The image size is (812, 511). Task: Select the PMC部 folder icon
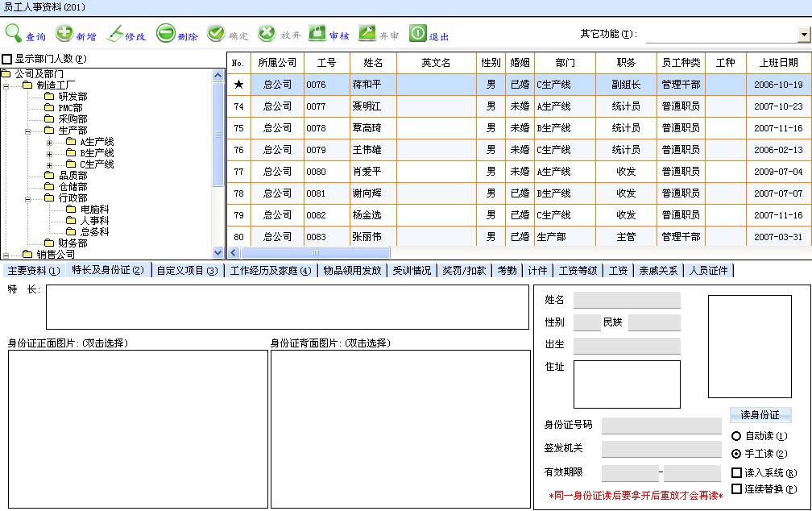click(49, 107)
